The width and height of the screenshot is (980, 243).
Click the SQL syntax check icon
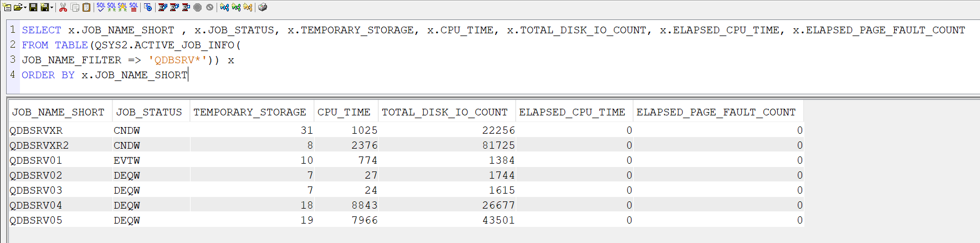tap(101, 7)
